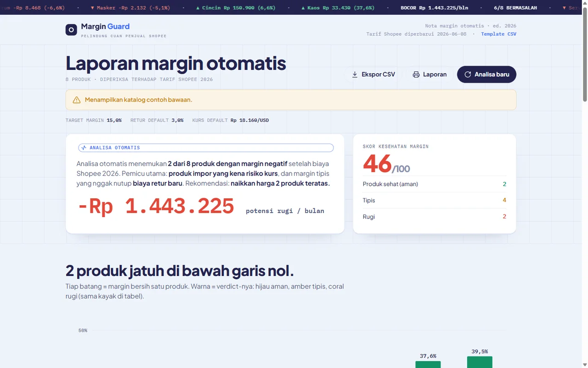Click the Rugi row in score card

pyautogui.click(x=434, y=217)
